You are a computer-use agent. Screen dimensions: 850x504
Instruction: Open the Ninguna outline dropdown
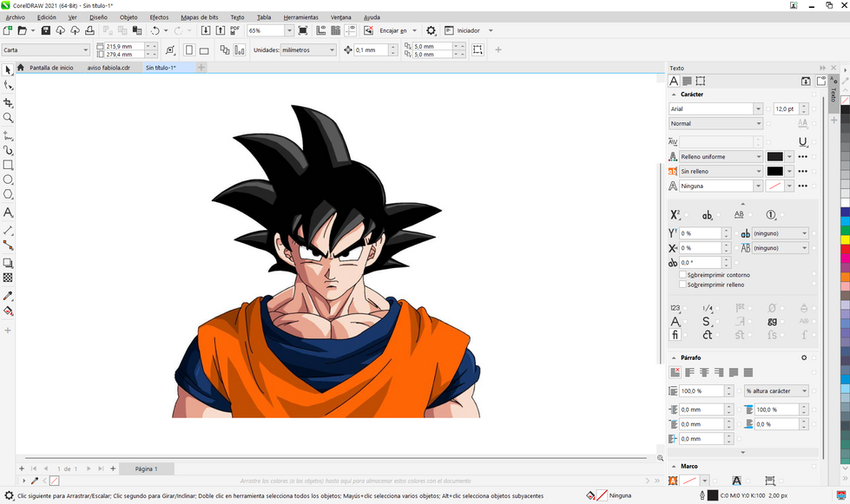click(x=758, y=186)
